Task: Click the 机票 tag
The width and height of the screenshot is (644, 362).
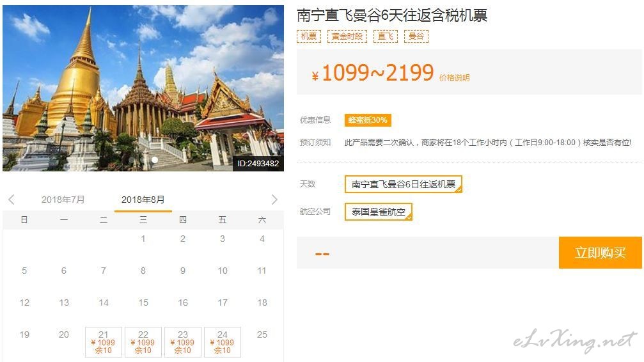Action: coord(309,36)
